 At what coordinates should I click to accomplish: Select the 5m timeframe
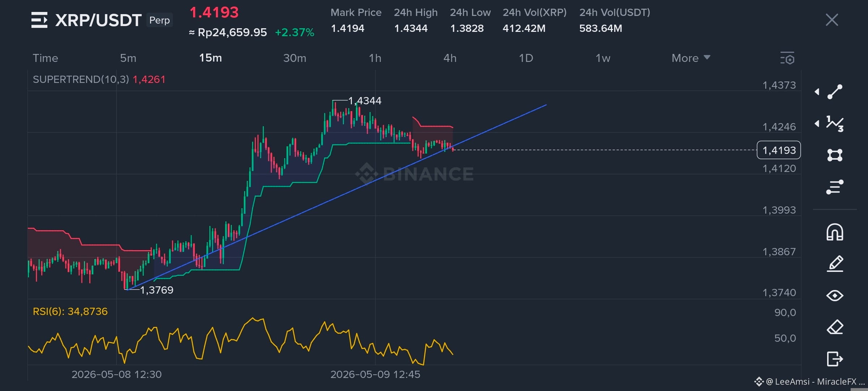point(128,58)
